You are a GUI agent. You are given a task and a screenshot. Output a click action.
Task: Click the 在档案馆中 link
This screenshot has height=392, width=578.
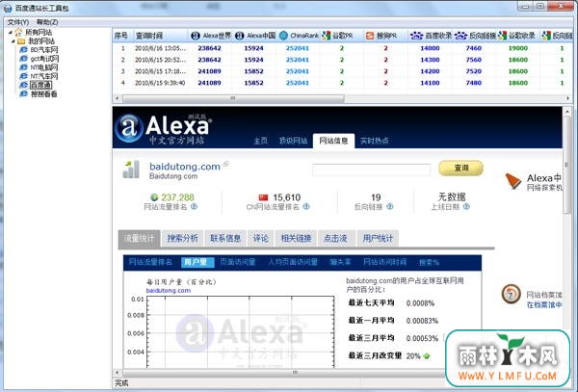pyautogui.click(x=544, y=305)
